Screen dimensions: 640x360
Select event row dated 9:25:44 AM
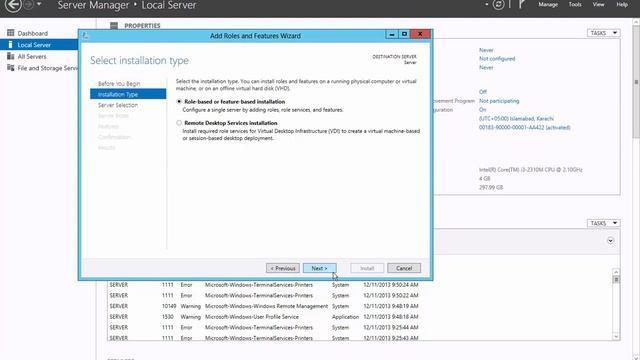(x=360, y=327)
